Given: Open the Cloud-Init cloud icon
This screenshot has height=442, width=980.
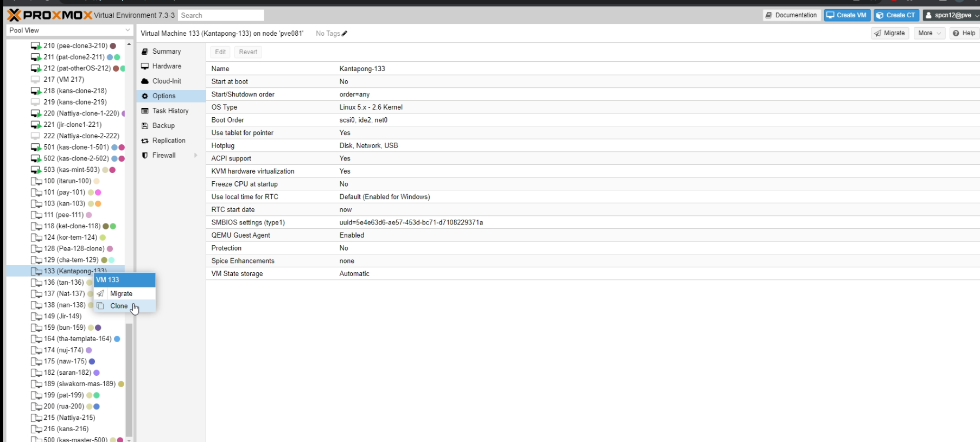Looking at the screenshot, I should [145, 81].
